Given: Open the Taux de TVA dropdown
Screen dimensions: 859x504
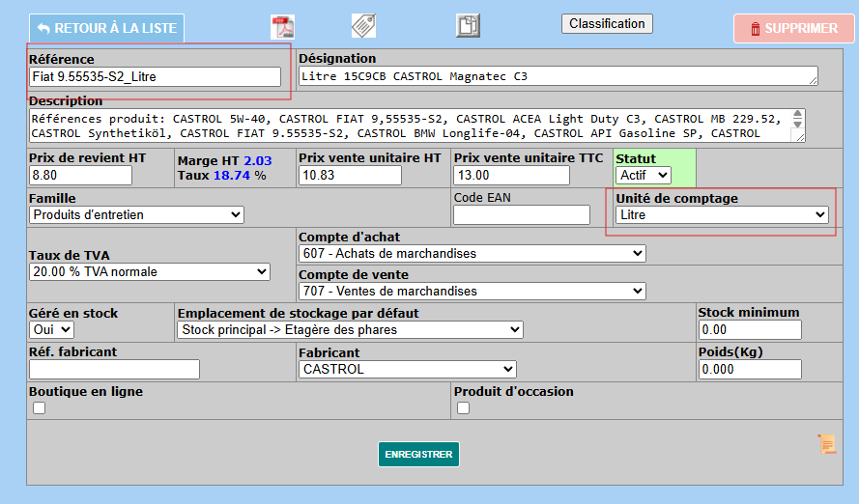Looking at the screenshot, I should (150, 272).
